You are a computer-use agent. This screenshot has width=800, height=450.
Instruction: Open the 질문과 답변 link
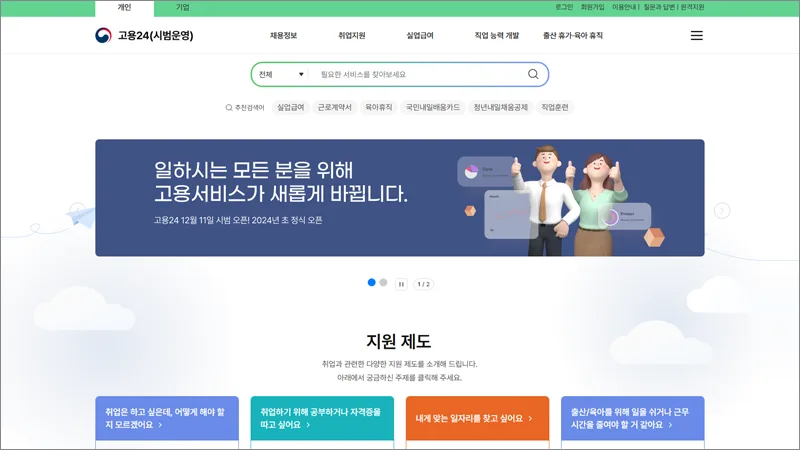click(x=659, y=7)
